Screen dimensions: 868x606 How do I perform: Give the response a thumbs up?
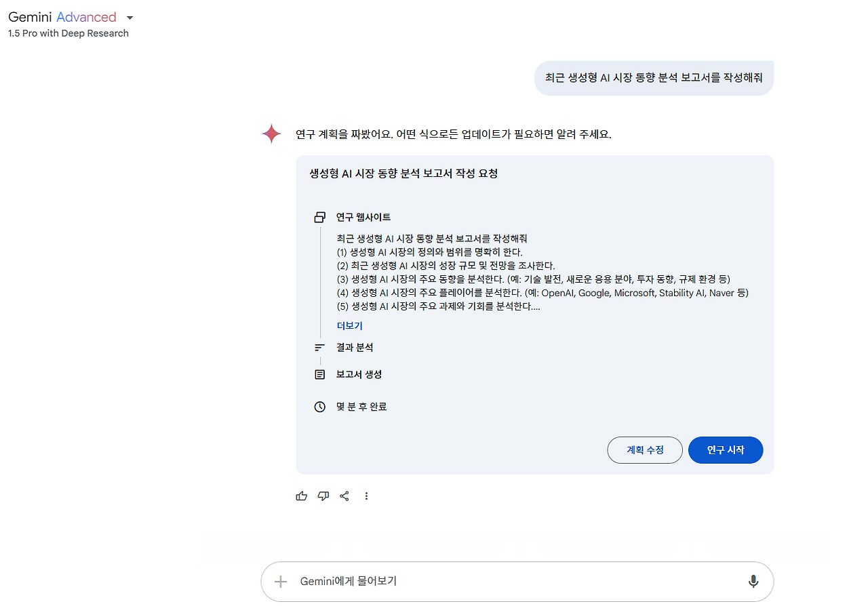(x=302, y=496)
